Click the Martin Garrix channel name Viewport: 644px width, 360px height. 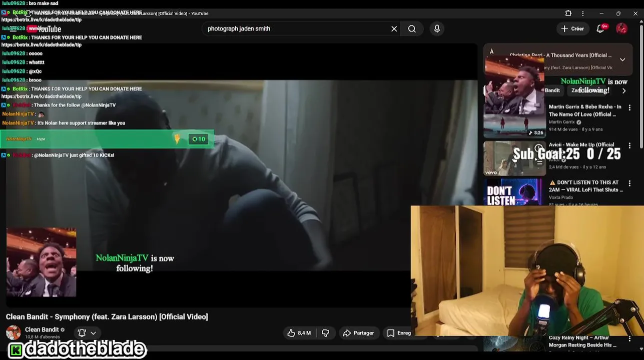point(562,122)
